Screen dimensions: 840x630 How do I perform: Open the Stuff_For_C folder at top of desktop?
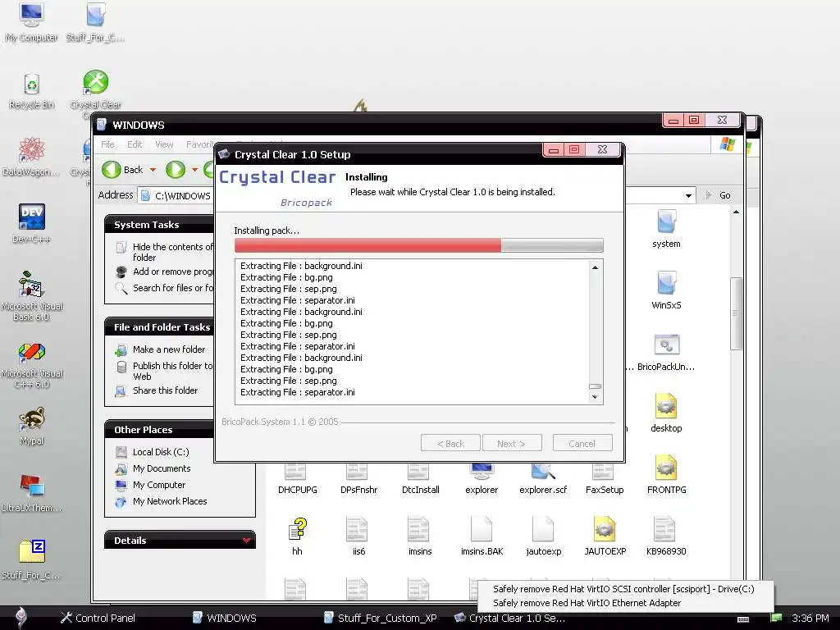coord(95,21)
